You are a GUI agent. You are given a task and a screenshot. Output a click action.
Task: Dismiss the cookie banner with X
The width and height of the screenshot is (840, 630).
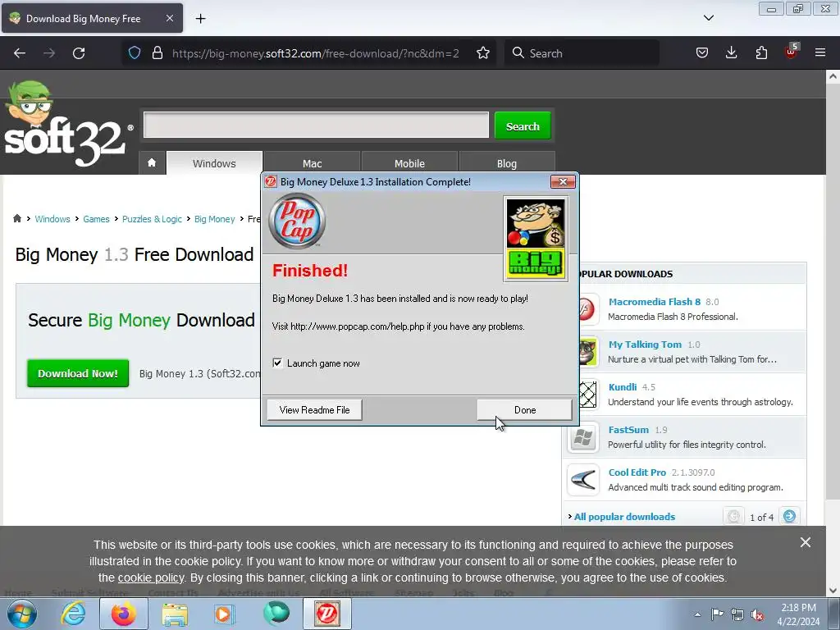(x=806, y=543)
